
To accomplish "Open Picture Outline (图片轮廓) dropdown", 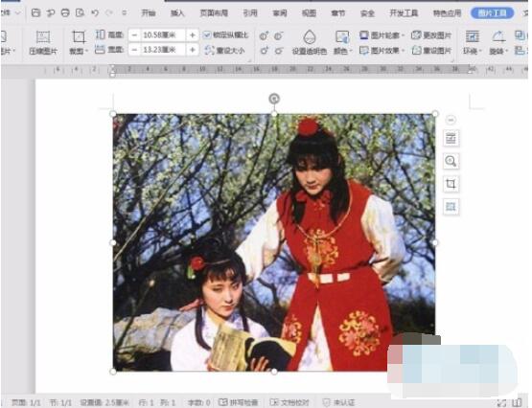I will [382, 35].
